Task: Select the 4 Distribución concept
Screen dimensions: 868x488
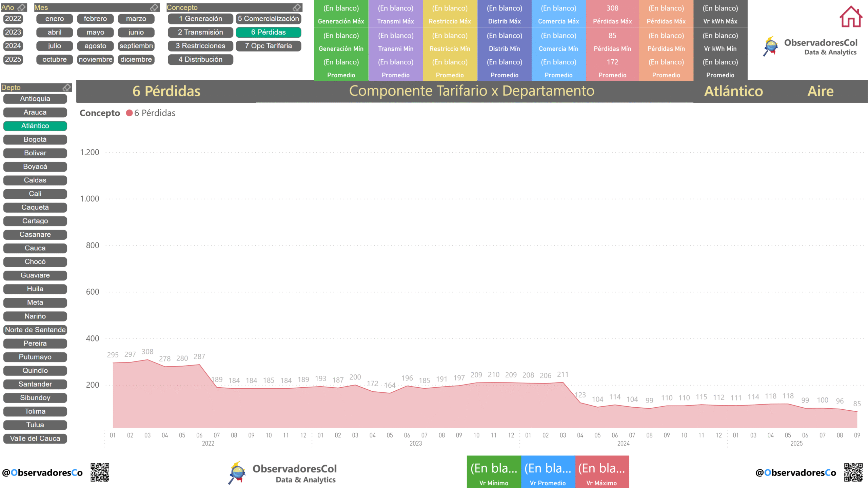Action: pos(200,59)
